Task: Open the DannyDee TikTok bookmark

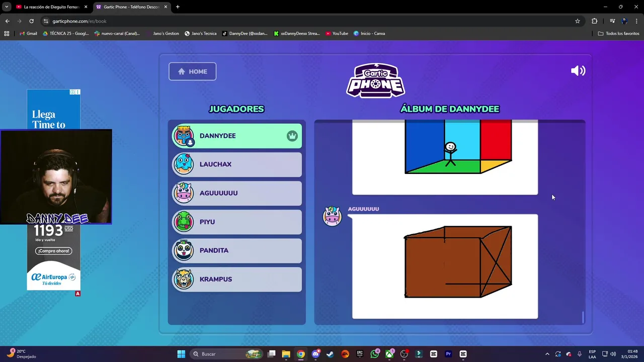Action: click(x=245, y=34)
